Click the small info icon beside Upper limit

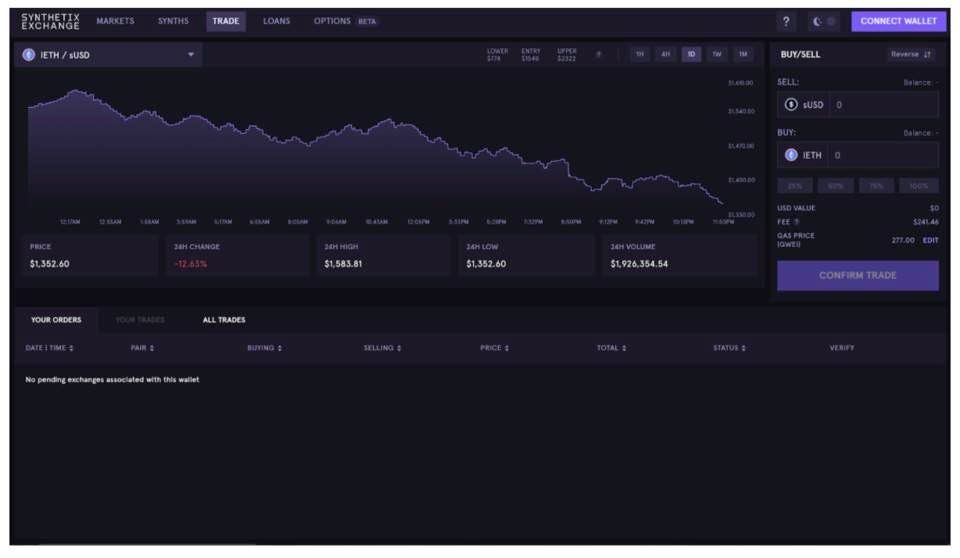pos(599,55)
